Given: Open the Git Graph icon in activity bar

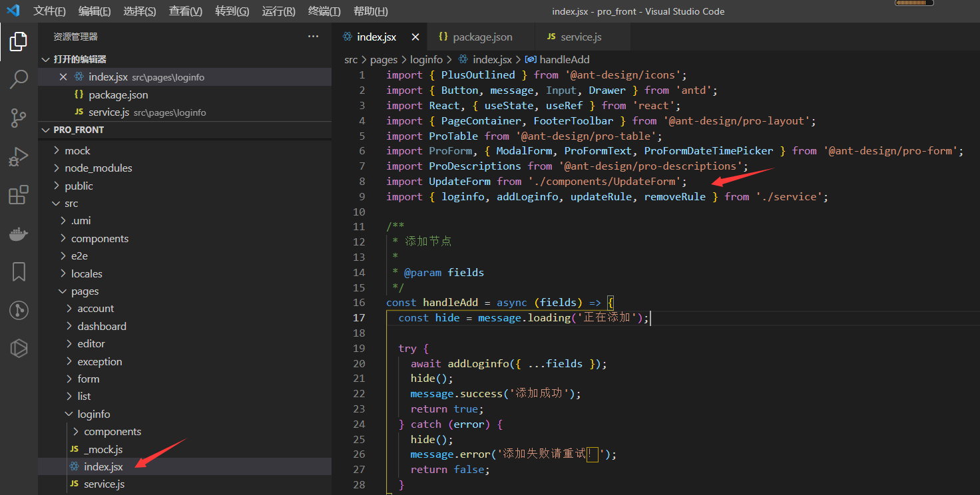Looking at the screenshot, I should click(19, 310).
